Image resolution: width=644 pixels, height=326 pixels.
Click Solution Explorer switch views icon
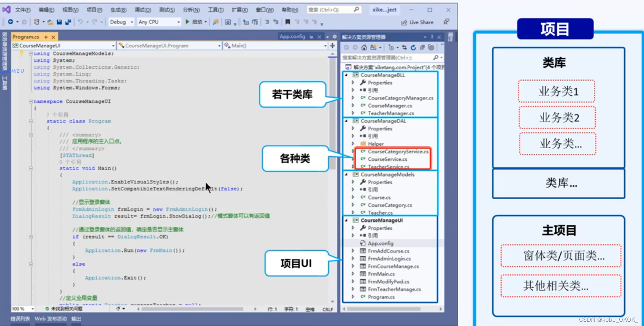coord(374,48)
